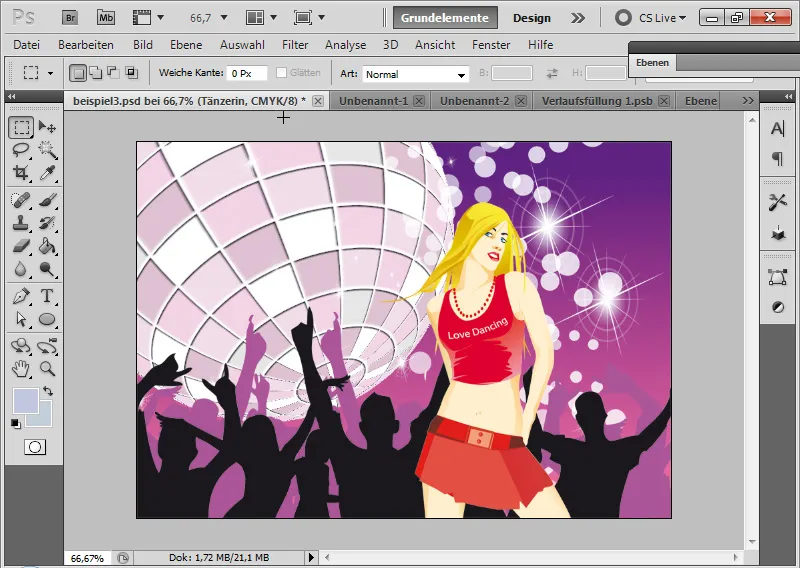Select the Eyedropper tool
Viewport: 800px width, 568px height.
47,173
